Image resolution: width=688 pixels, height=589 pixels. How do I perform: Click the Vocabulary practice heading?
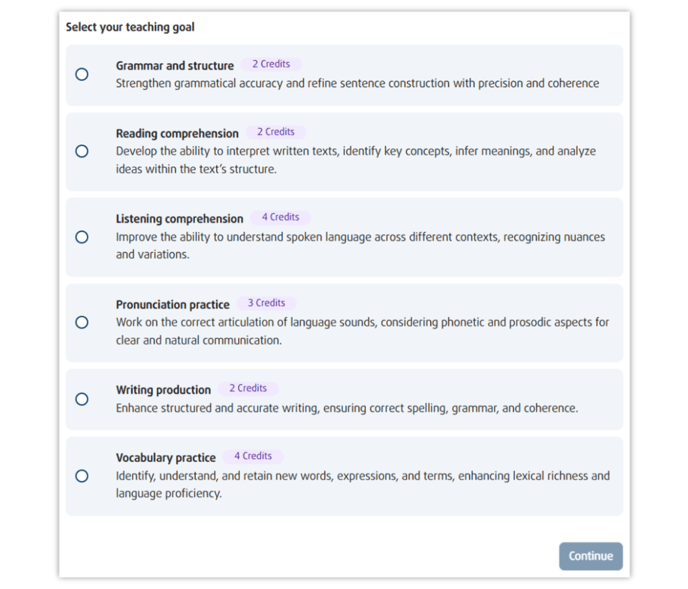point(165,458)
